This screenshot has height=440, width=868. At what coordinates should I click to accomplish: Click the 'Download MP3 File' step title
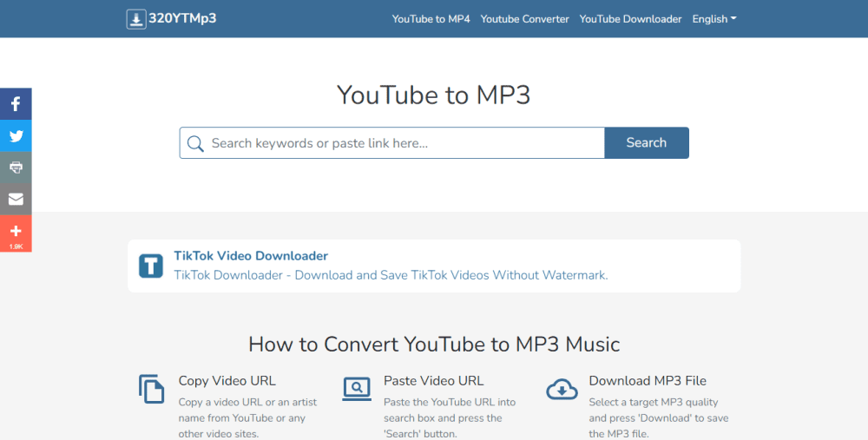point(648,381)
